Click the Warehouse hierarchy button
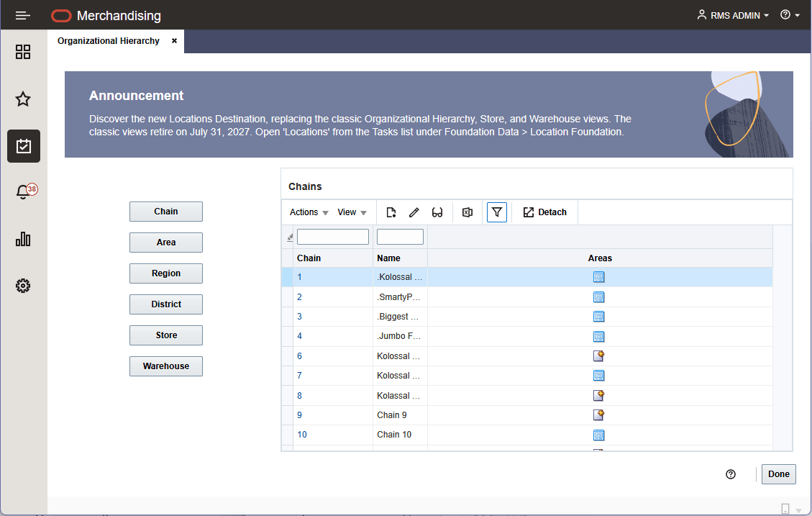Viewport: 812px width, 516px height. [x=165, y=366]
